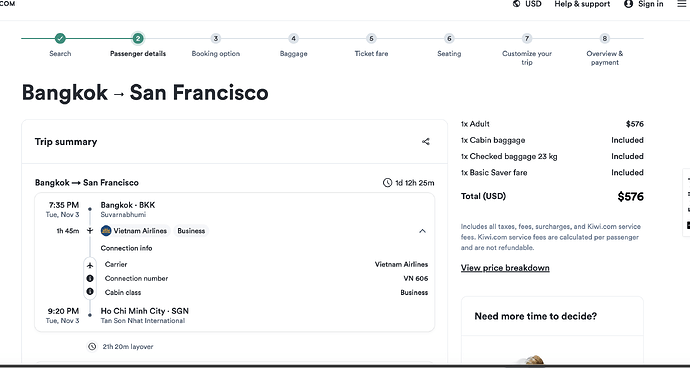
Task: Open Help & support
Action: click(582, 4)
